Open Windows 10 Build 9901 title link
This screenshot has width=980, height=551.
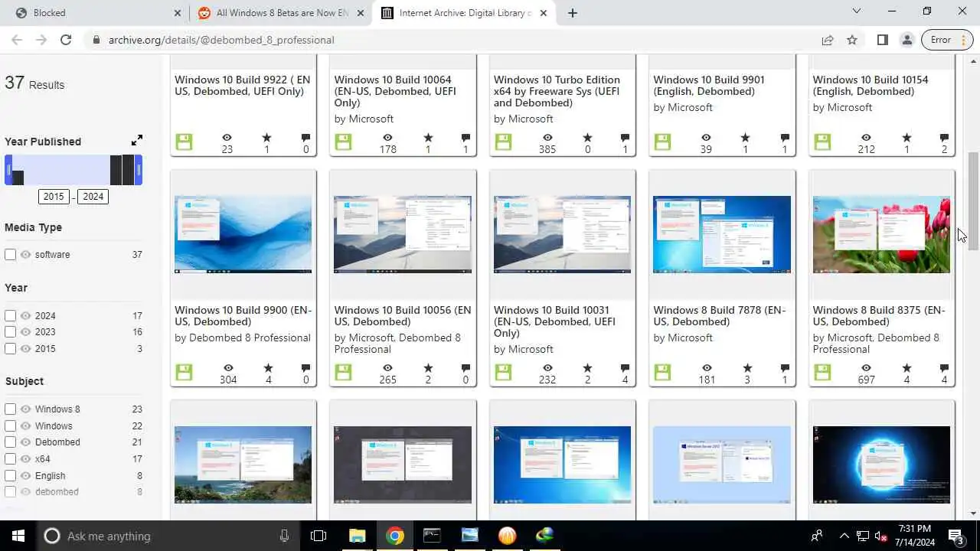click(708, 86)
